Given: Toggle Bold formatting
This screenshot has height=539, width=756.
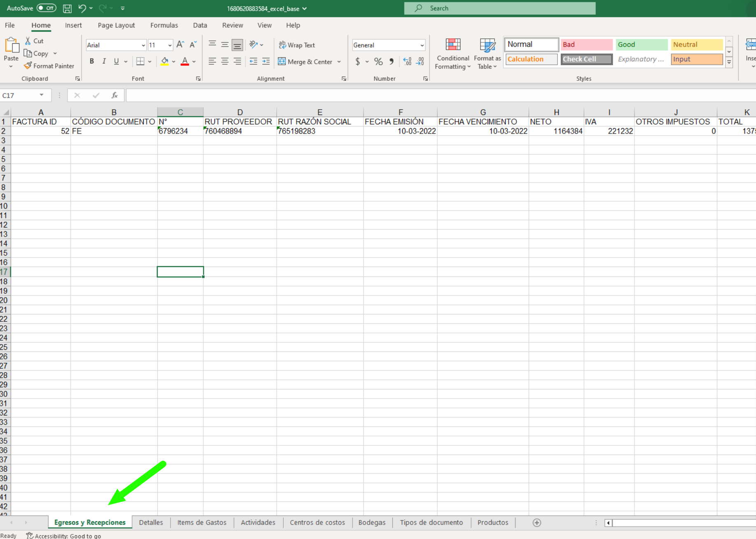Looking at the screenshot, I should 92,61.
